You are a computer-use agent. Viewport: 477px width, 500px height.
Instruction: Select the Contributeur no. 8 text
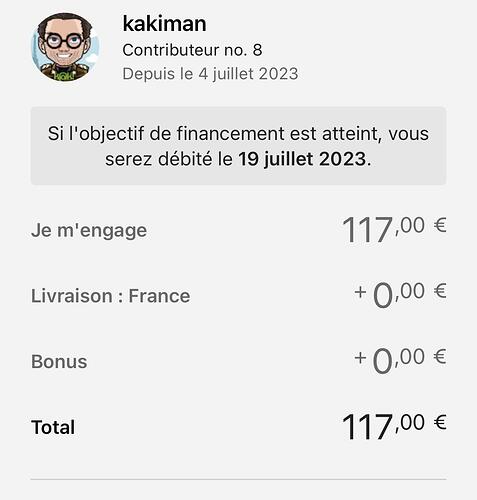192,50
